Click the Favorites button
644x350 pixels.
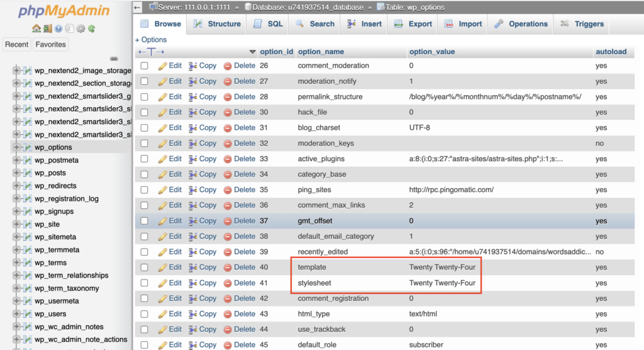tap(51, 45)
